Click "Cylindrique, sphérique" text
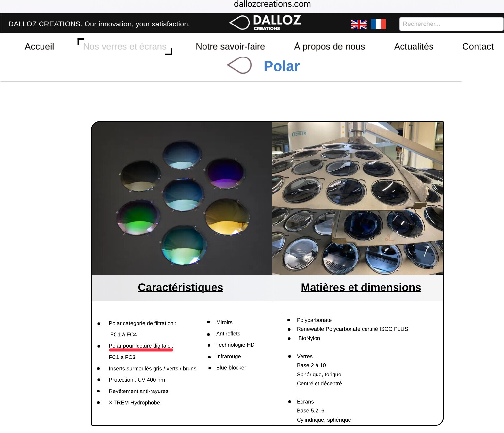This screenshot has height=433, width=504. click(x=324, y=420)
